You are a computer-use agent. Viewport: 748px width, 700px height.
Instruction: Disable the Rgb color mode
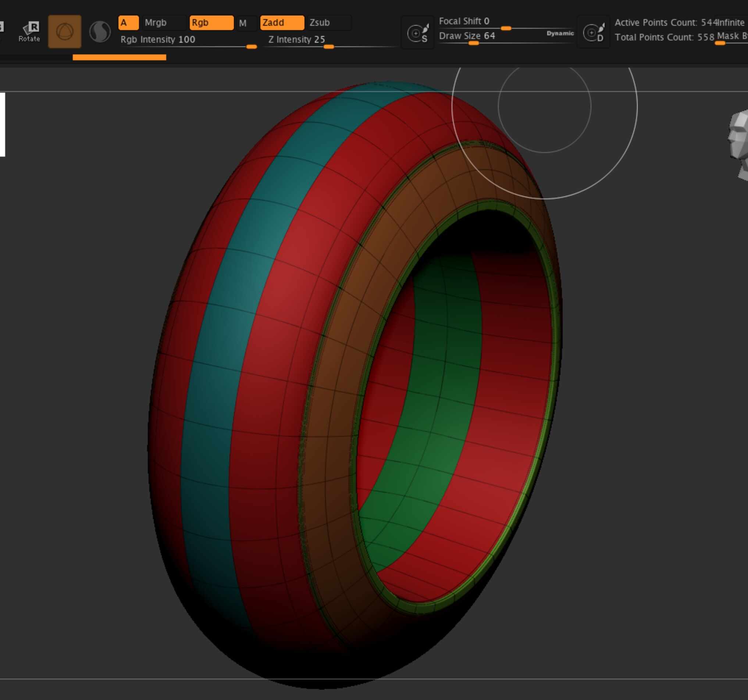point(211,22)
